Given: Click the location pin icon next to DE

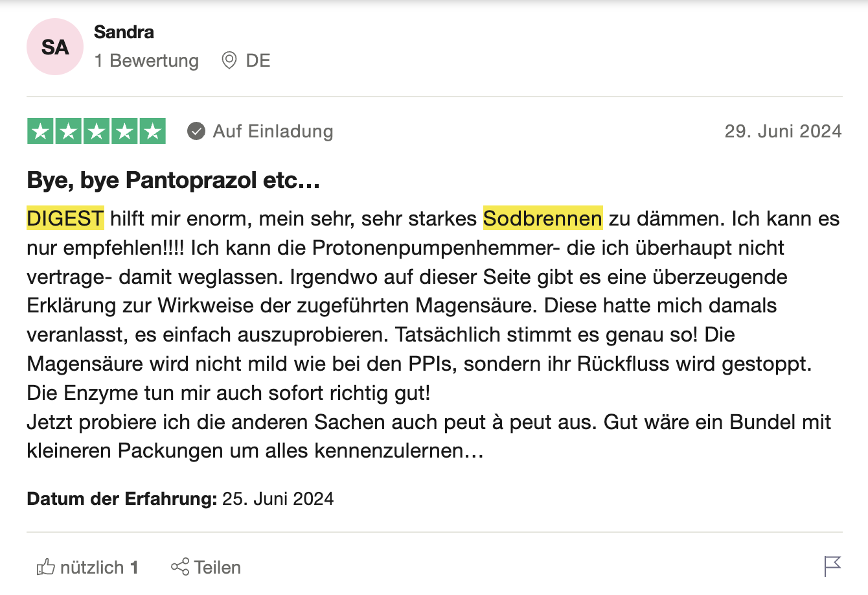Looking at the screenshot, I should click(x=229, y=61).
